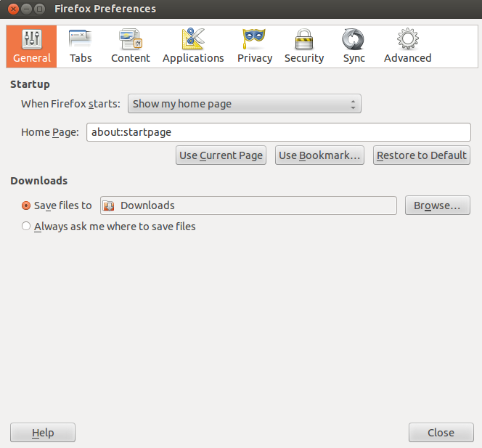Open the Content preferences icon
Image resolution: width=482 pixels, height=448 pixels.
tap(131, 39)
